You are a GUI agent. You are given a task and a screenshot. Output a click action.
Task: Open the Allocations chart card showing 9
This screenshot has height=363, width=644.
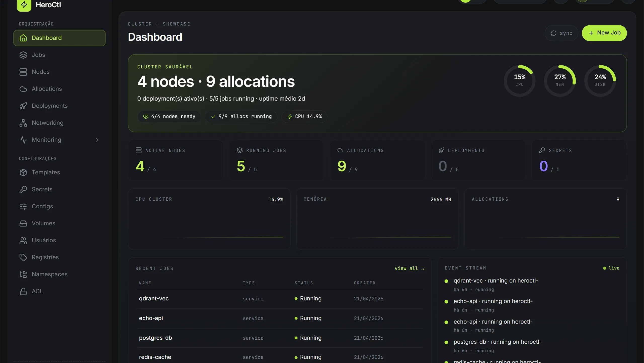(x=545, y=219)
